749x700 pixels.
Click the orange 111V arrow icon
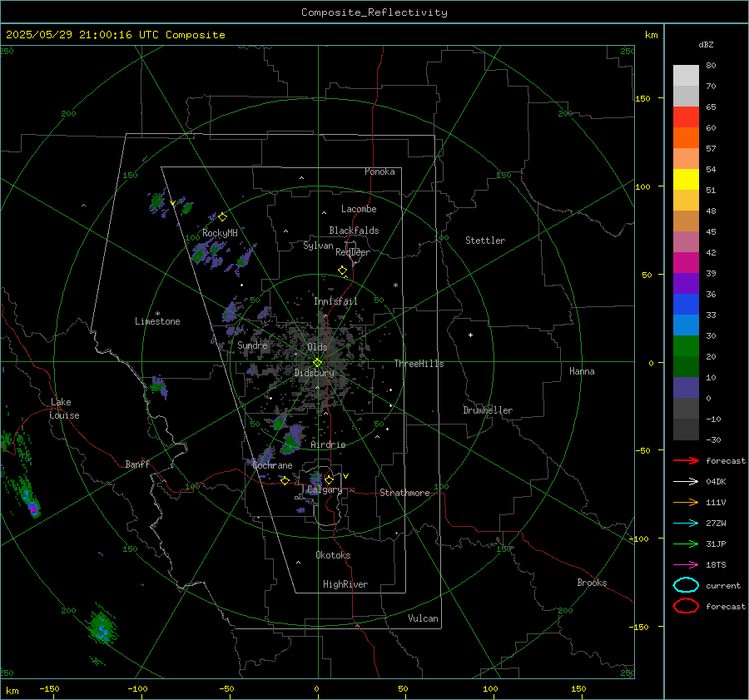[x=686, y=502]
